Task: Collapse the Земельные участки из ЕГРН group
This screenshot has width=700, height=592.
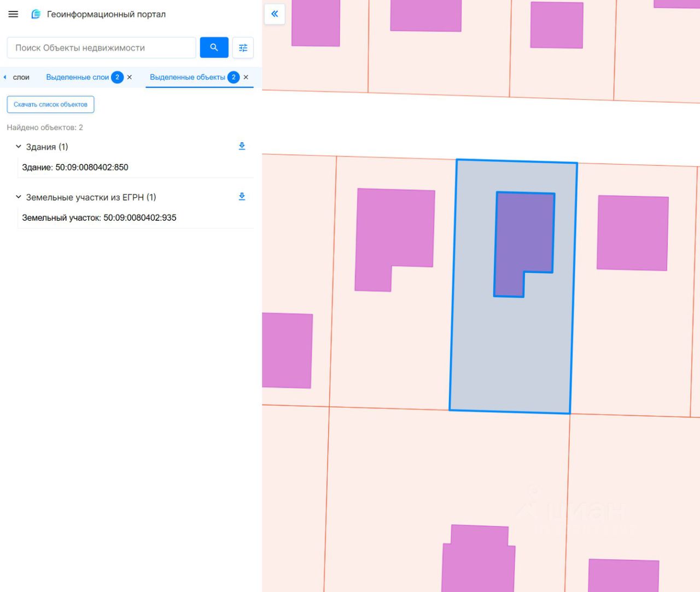Action: click(19, 197)
